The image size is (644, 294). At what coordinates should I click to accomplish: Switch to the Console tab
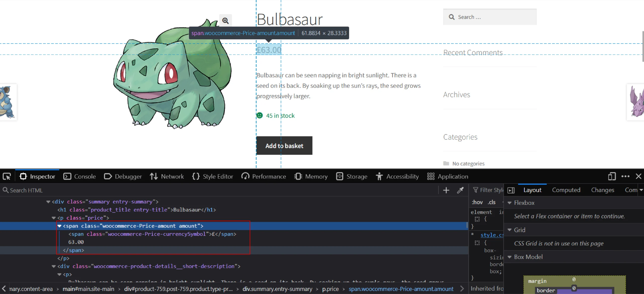tap(79, 176)
